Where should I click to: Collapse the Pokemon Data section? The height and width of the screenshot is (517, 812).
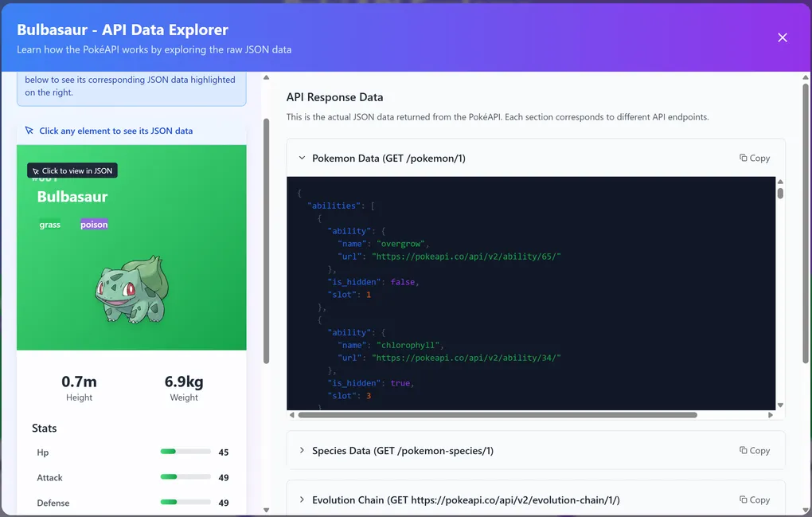tap(302, 158)
